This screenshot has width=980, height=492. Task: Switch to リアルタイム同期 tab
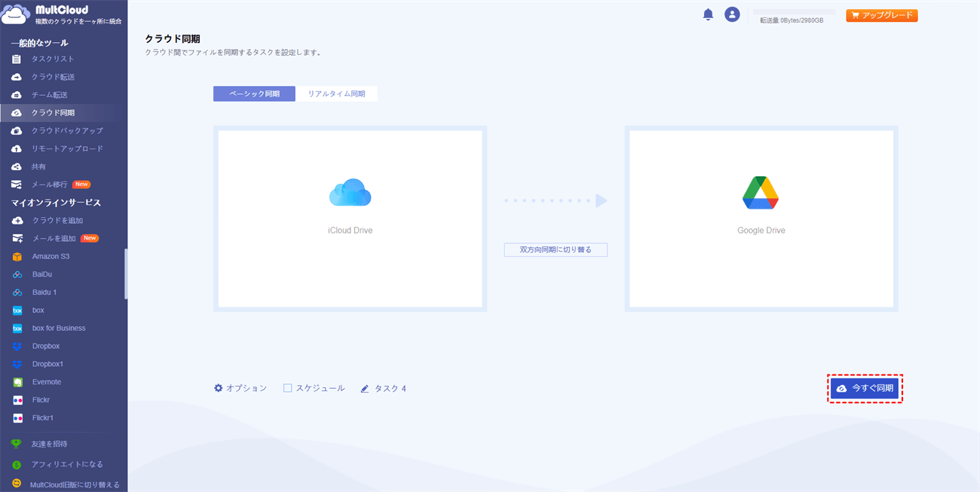[x=336, y=93]
